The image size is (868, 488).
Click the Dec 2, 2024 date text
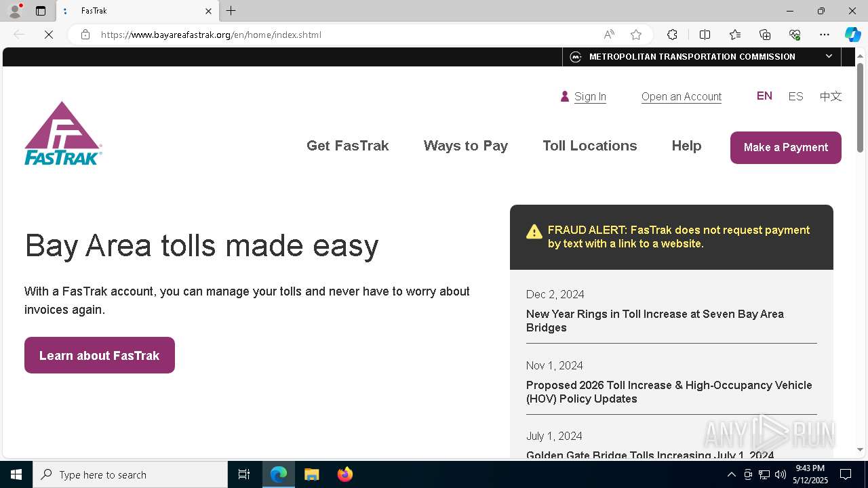[x=555, y=294]
